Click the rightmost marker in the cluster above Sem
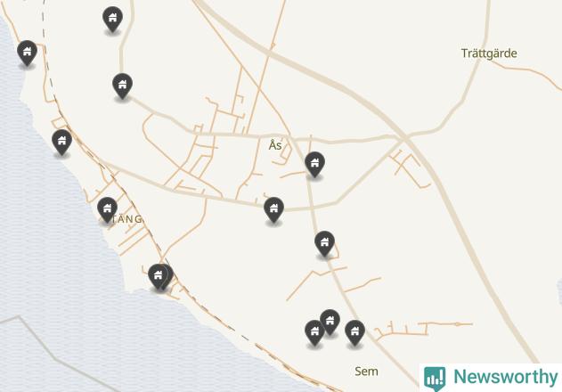 point(354,332)
